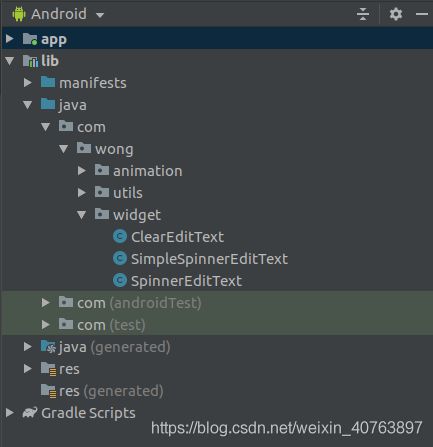Click the SimpleSpinnerEditText class icon
Image resolution: width=433 pixels, height=447 pixels.
120,259
